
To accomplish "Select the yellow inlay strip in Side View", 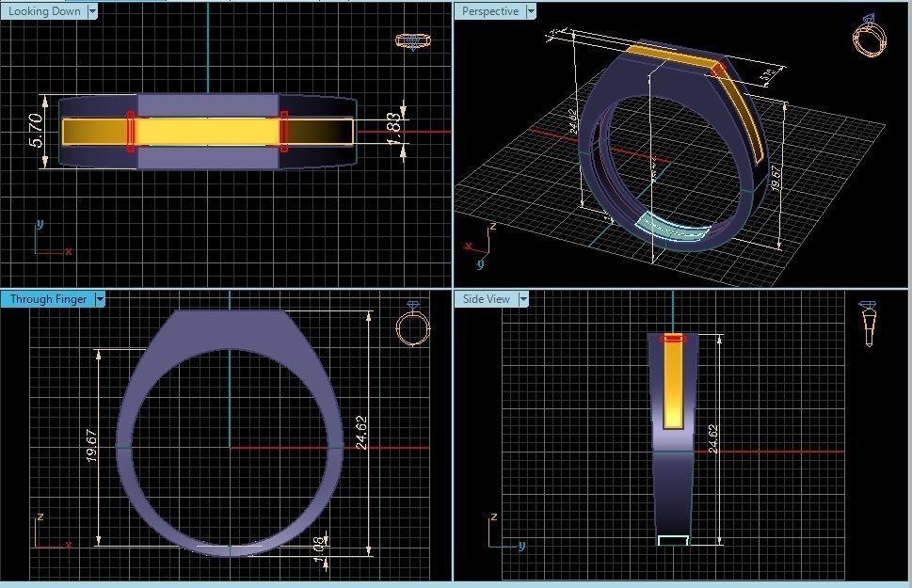I will pos(673,384).
